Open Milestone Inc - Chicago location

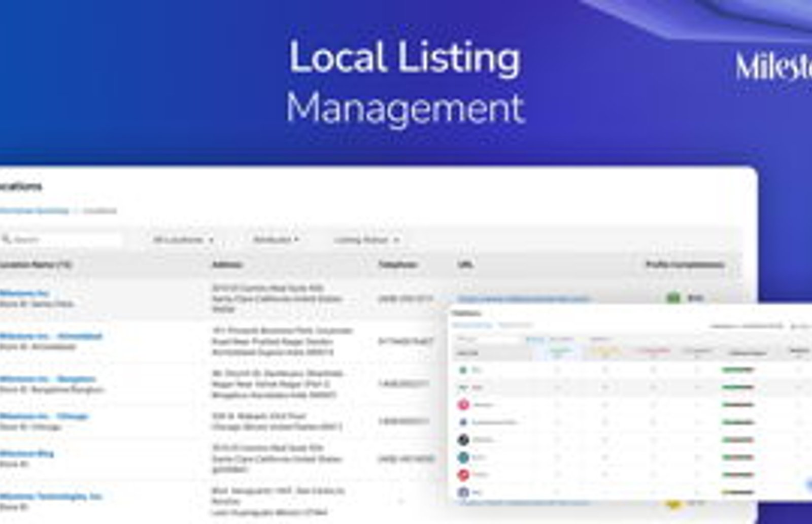tap(44, 416)
